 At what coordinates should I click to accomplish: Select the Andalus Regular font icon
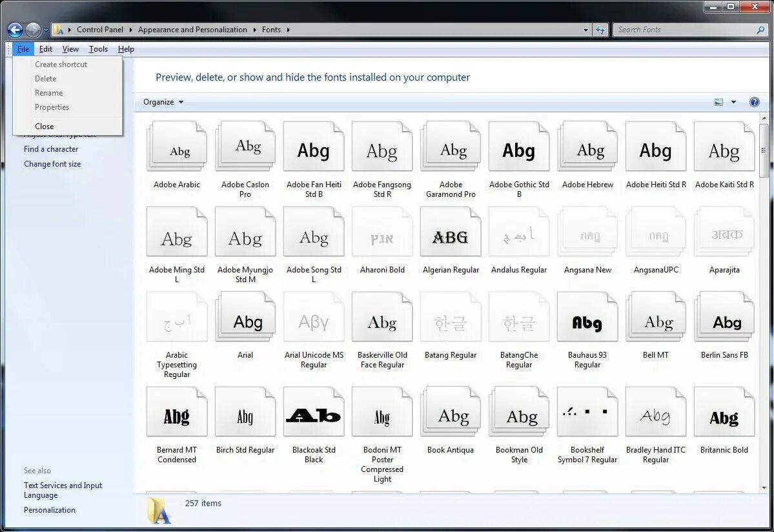(519, 231)
